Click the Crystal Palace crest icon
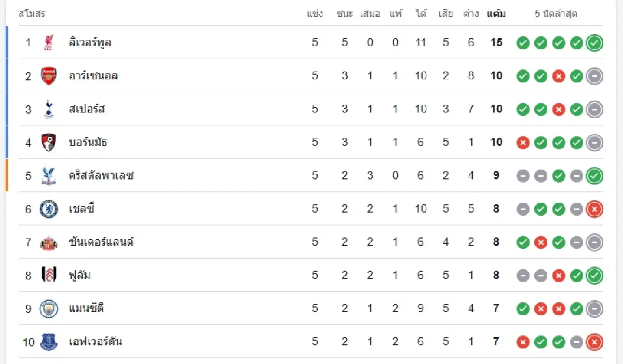623x364 pixels. [49, 176]
